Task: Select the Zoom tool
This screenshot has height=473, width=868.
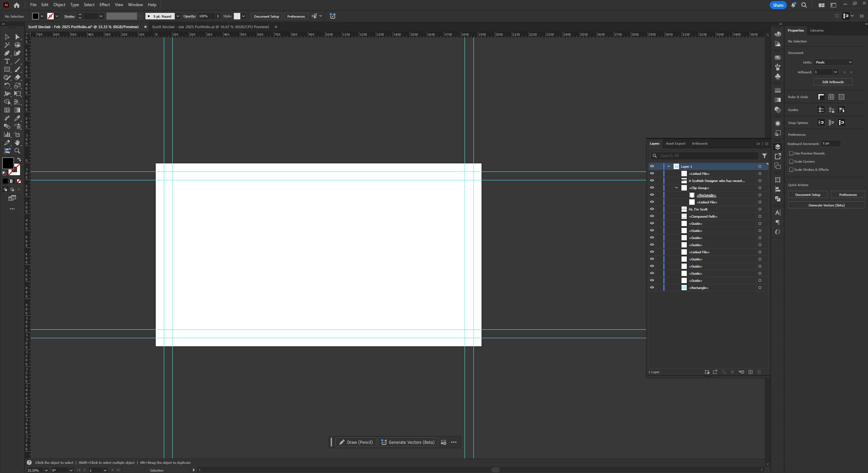Action: coord(17,151)
